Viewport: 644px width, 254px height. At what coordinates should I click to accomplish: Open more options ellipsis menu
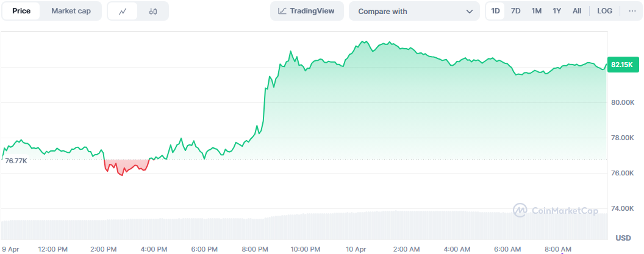[632, 11]
